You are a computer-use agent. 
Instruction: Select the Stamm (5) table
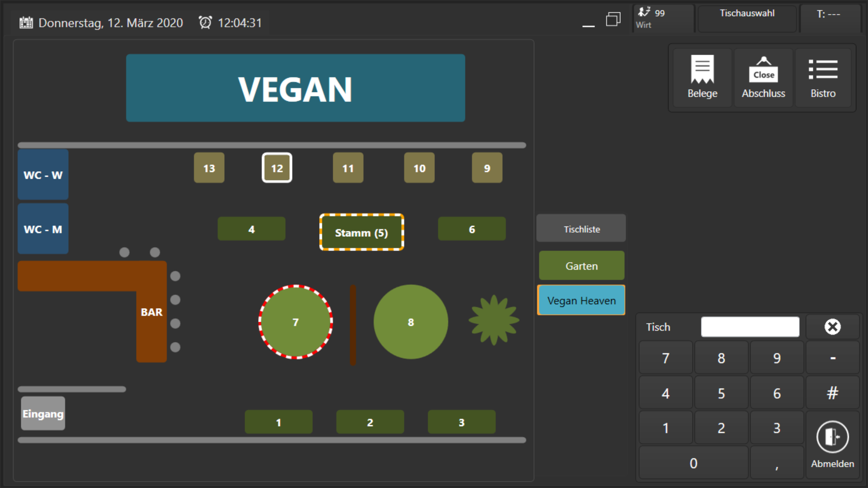(361, 233)
